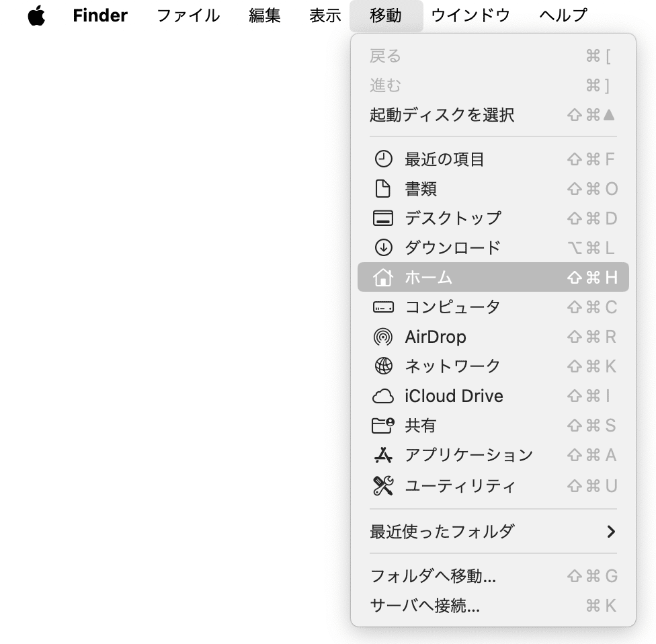656x644 pixels.
Task: Select iCloud Drive text label
Action: [x=454, y=396]
